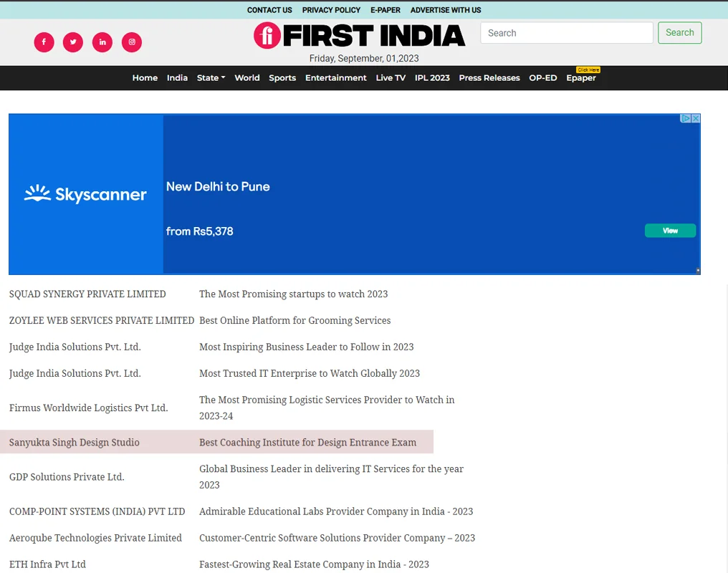728x573 pixels.
Task: Close the Skyscanner ad with X icon
Action: point(695,119)
